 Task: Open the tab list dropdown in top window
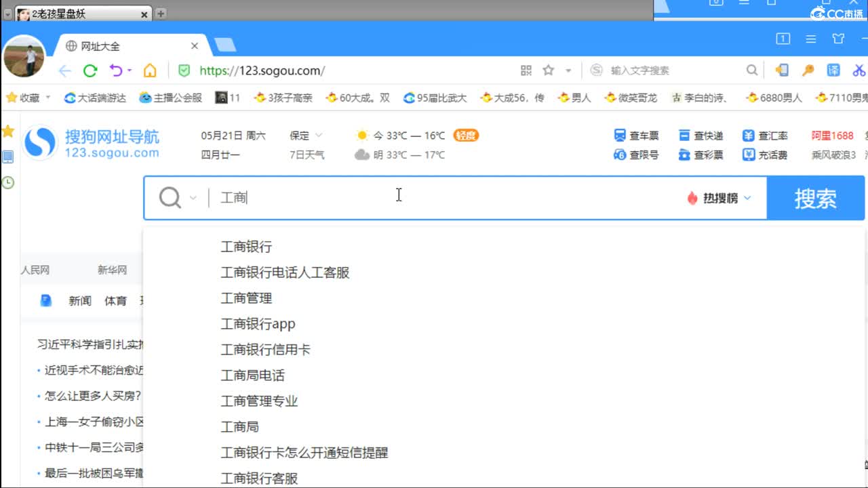pyautogui.click(x=7, y=14)
